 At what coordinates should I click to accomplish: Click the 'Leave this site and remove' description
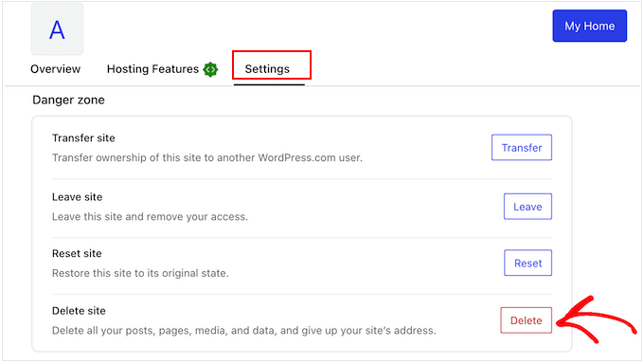[150, 217]
